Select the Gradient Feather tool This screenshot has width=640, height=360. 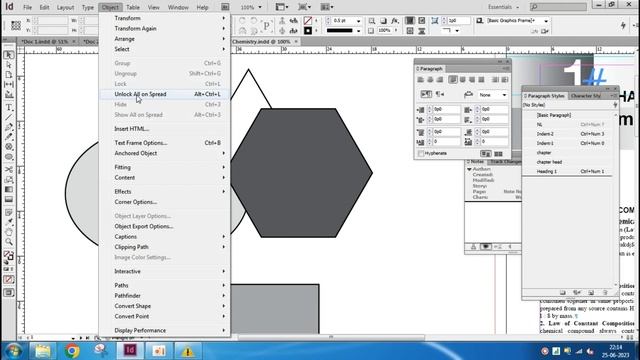[9, 200]
